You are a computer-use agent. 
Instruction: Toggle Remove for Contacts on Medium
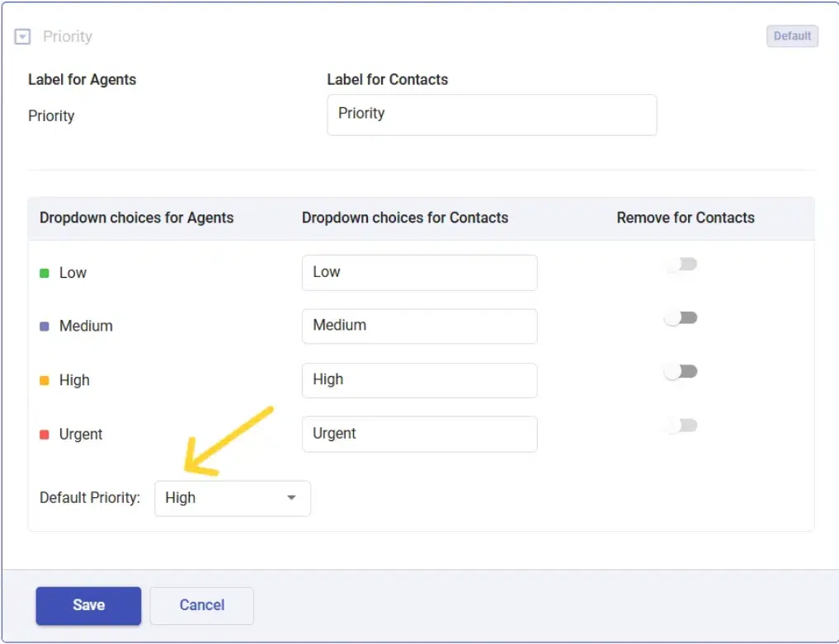click(x=681, y=318)
